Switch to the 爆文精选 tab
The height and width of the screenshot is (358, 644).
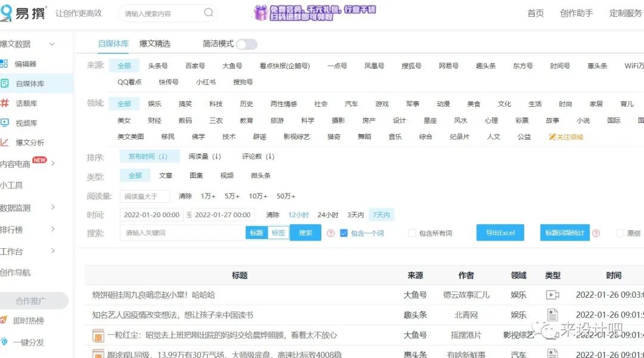coord(155,44)
